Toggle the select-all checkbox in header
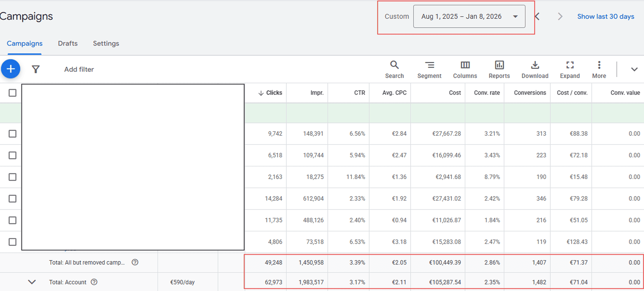Screen dimensions: 644x291 (13, 93)
